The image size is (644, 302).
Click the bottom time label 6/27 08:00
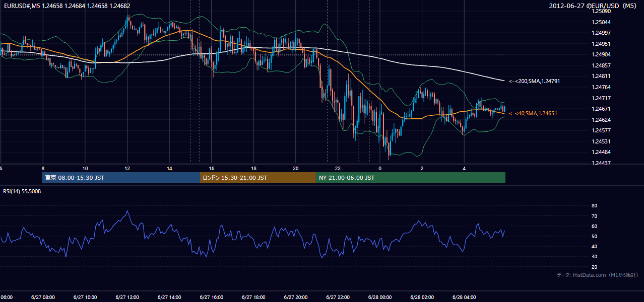pyautogui.click(x=43, y=297)
